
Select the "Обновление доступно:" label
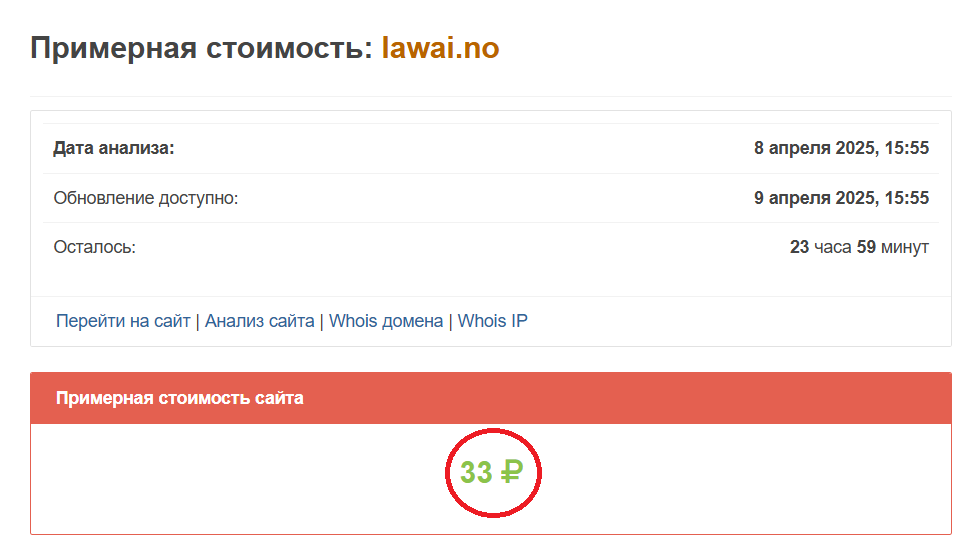pos(146,198)
